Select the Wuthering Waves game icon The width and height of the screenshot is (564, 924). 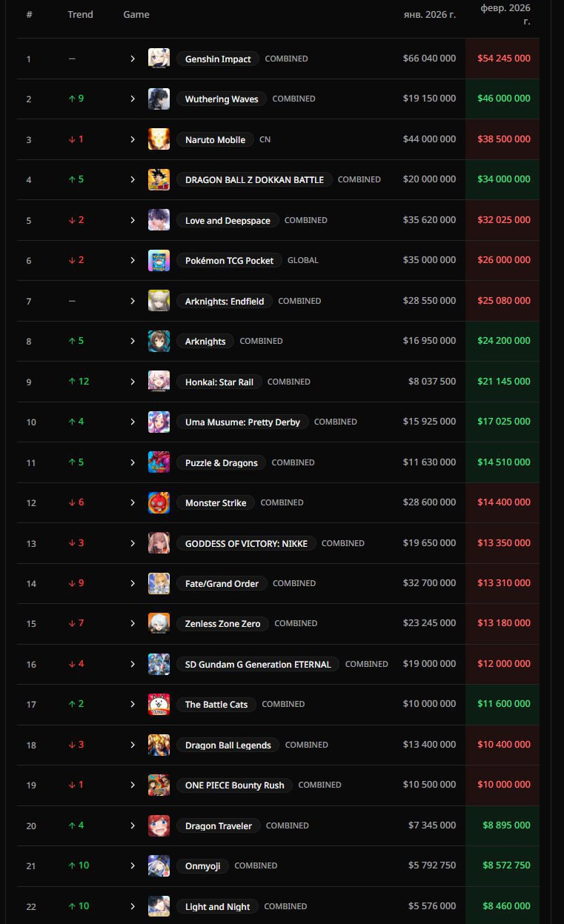click(x=159, y=99)
